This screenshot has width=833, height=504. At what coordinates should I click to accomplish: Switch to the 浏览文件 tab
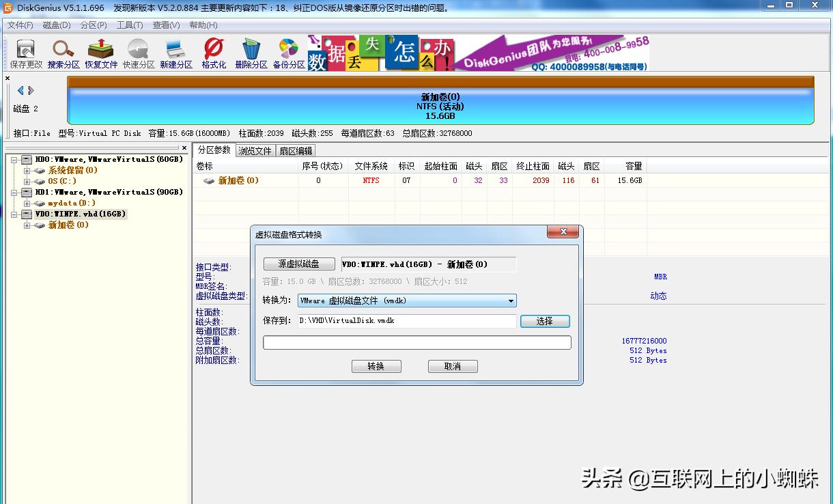coord(255,150)
